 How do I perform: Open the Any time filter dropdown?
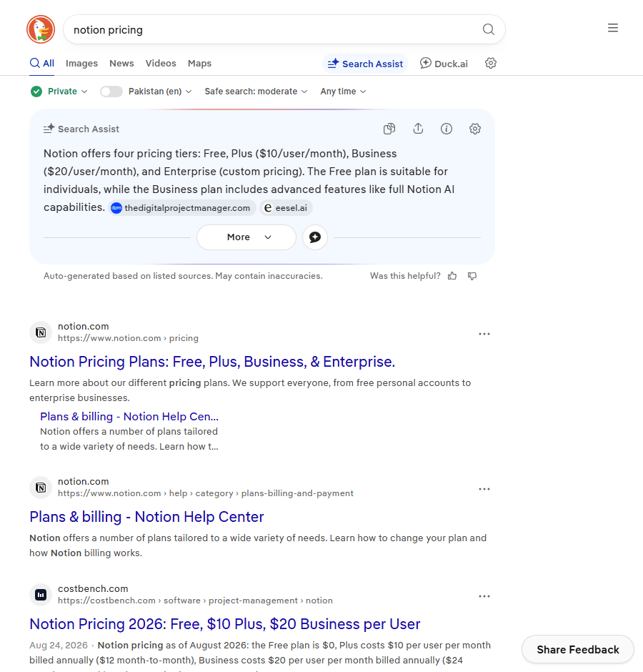coord(343,92)
